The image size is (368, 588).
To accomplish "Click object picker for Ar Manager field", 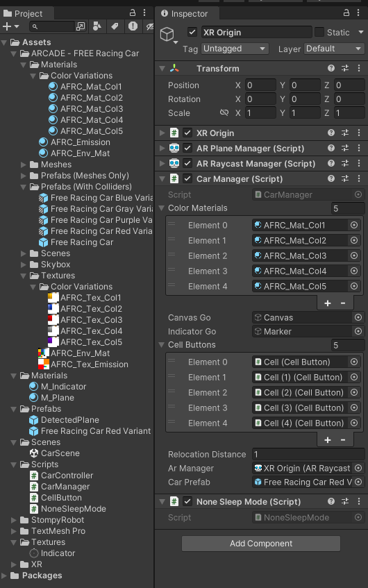I will (x=358, y=468).
